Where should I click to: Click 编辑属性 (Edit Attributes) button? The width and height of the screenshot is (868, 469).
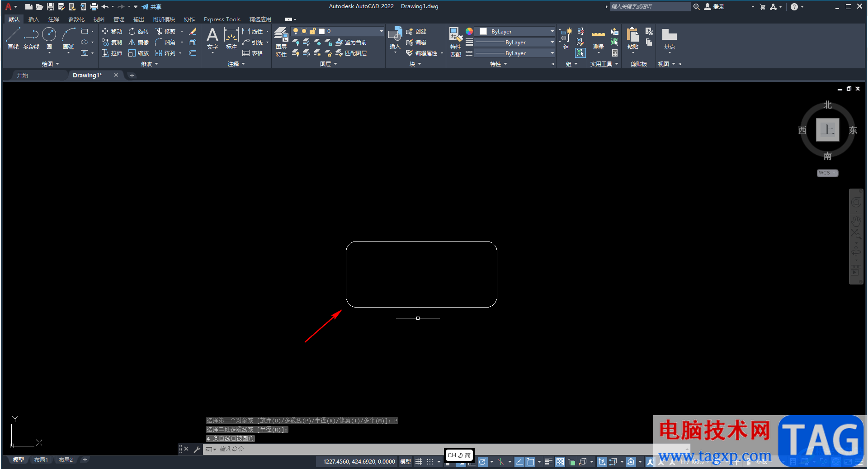pyautogui.click(x=422, y=53)
